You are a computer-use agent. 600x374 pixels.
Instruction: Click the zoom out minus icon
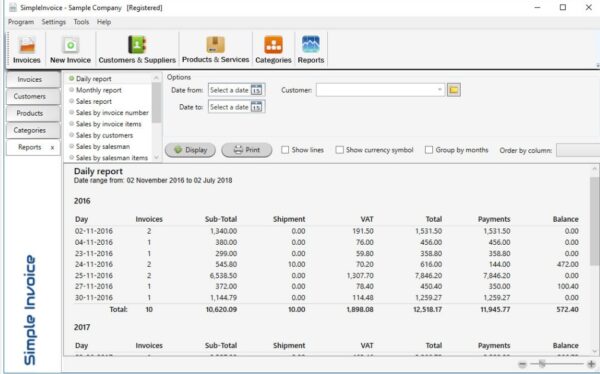523,364
